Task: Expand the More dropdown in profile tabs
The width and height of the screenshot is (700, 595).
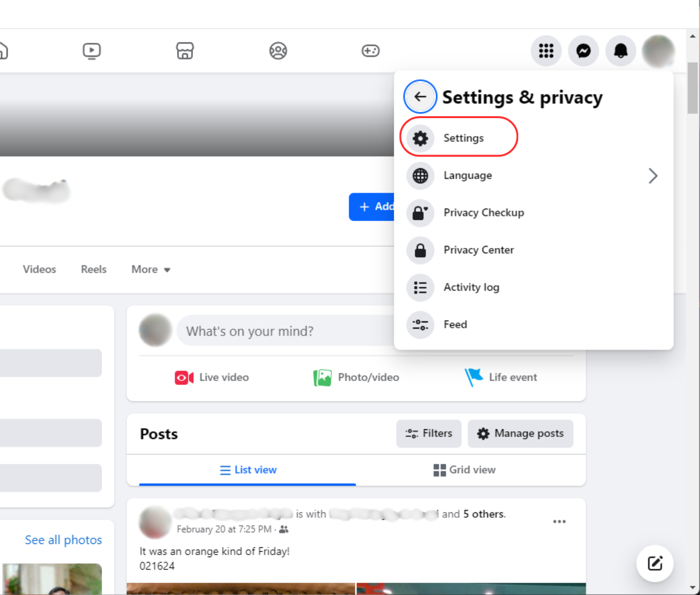Action: click(x=151, y=269)
